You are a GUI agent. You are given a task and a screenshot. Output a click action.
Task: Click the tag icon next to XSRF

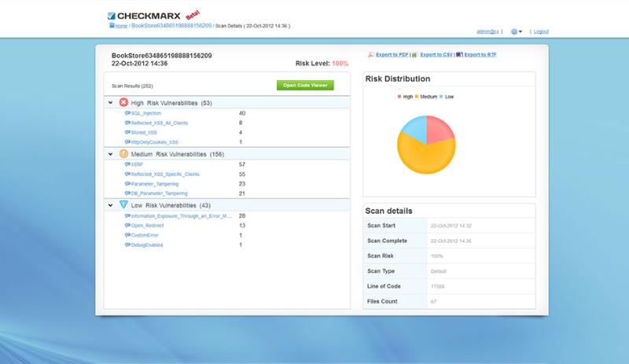tap(127, 164)
